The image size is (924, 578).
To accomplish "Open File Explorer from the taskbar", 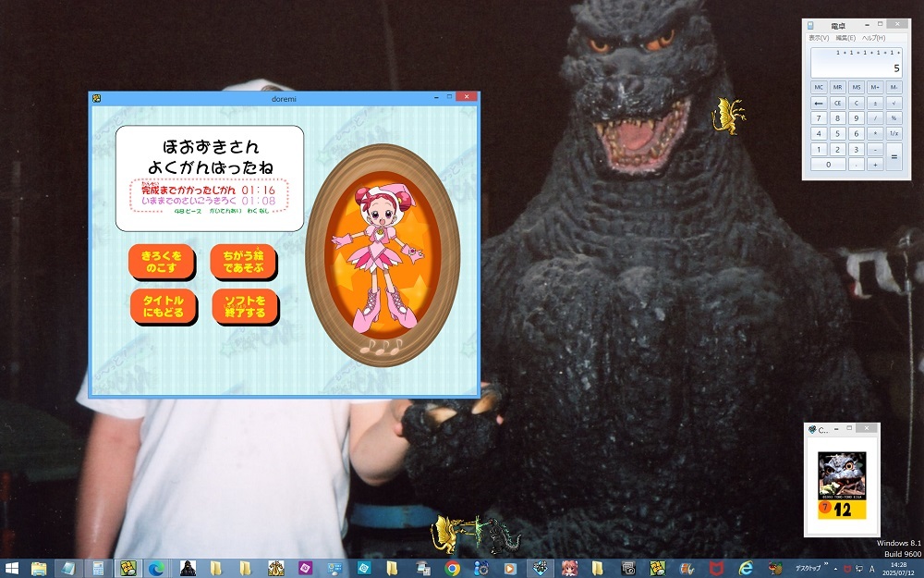I will coord(39,569).
